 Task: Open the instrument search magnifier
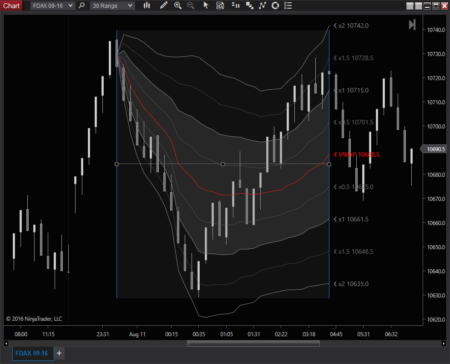(x=81, y=6)
